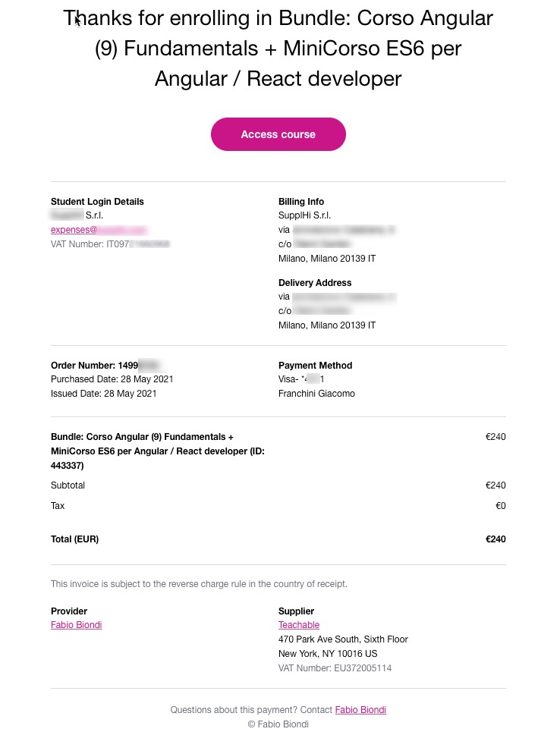Click the supplier VAT Number EU372005114

[335, 668]
